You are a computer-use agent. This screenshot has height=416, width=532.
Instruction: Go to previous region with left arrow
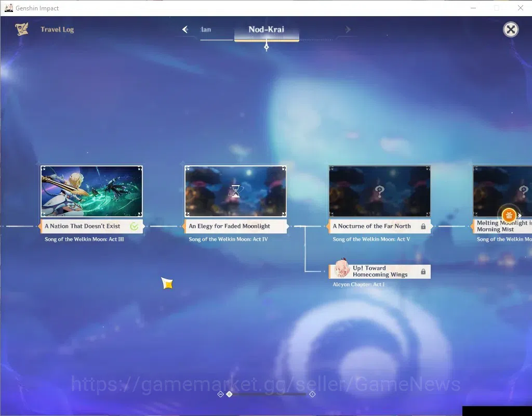(x=185, y=30)
